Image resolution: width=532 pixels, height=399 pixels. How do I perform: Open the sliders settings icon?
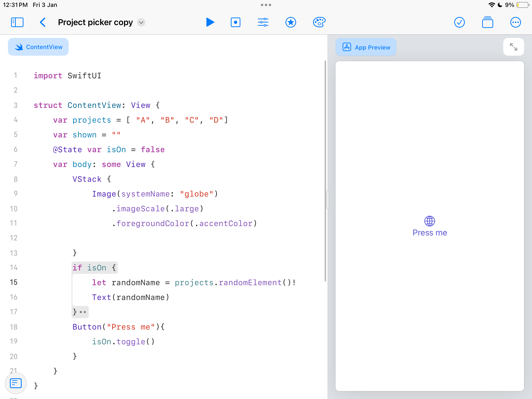tap(263, 22)
